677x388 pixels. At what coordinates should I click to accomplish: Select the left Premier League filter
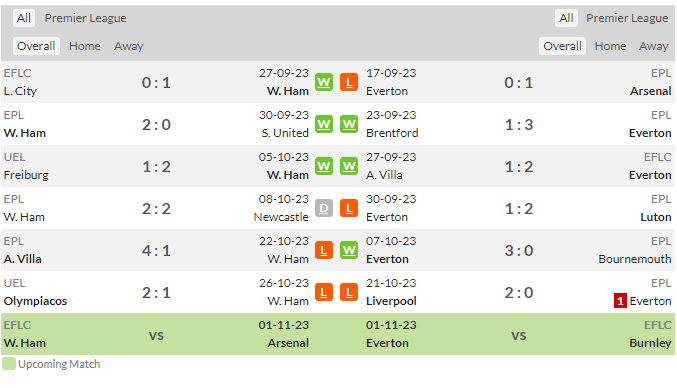click(85, 18)
